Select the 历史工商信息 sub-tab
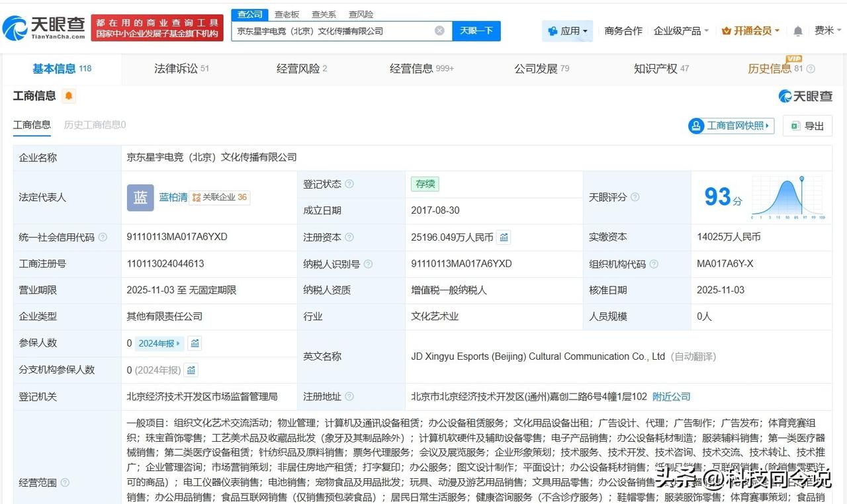 click(x=95, y=125)
